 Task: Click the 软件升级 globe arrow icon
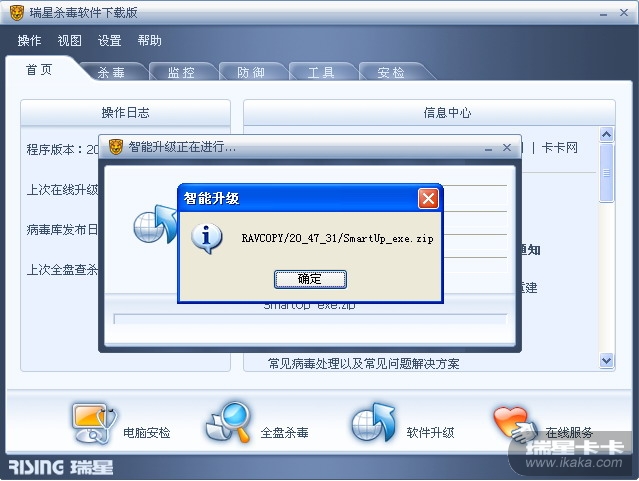tap(373, 423)
